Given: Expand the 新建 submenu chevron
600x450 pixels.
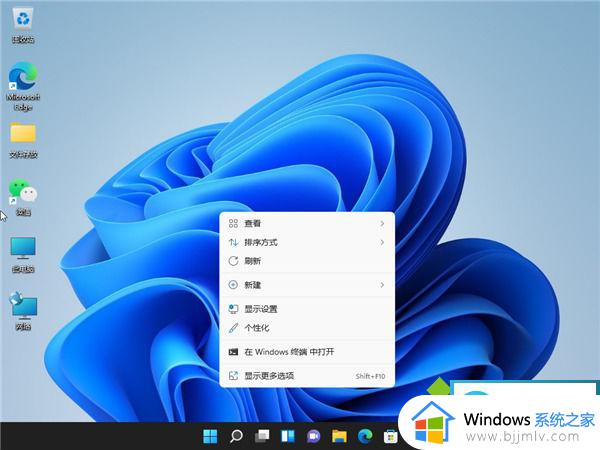Looking at the screenshot, I should 382,285.
